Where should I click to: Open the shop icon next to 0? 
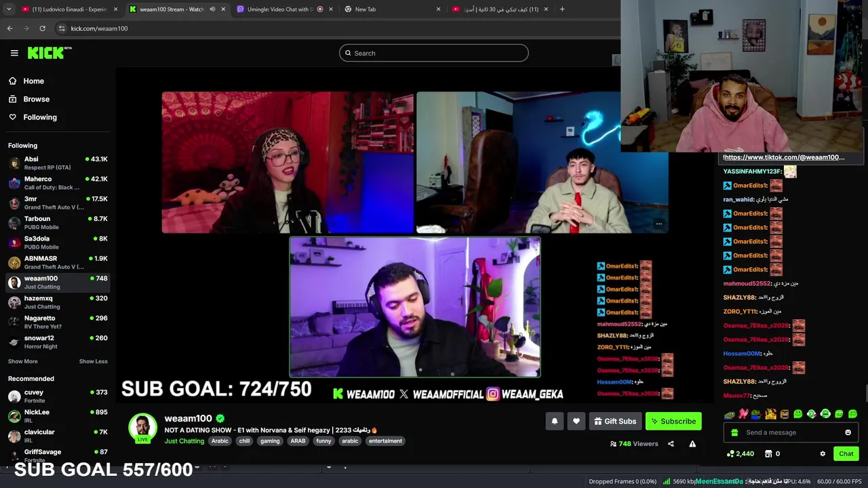pos(768,454)
